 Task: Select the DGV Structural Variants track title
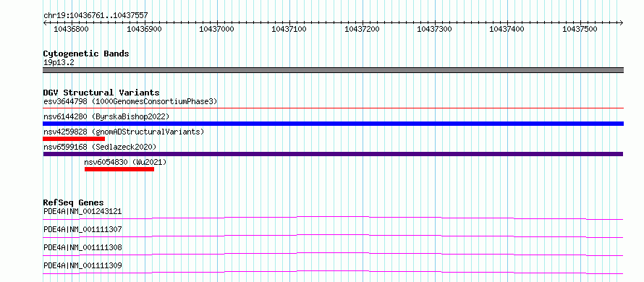click(101, 93)
